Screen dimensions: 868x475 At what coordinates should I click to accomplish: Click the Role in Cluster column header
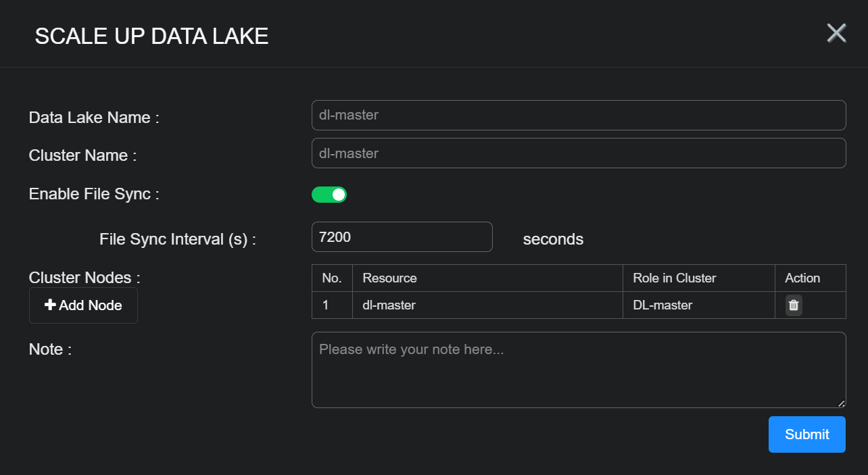click(x=674, y=278)
